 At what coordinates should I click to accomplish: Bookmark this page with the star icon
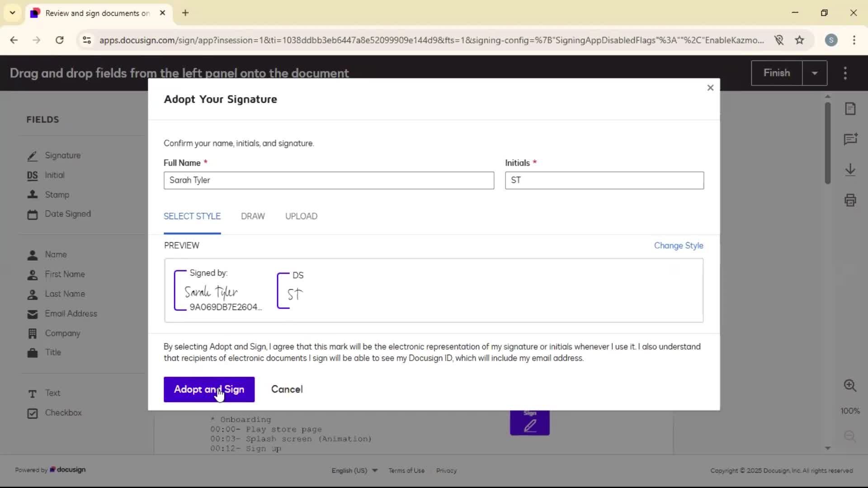(x=800, y=40)
